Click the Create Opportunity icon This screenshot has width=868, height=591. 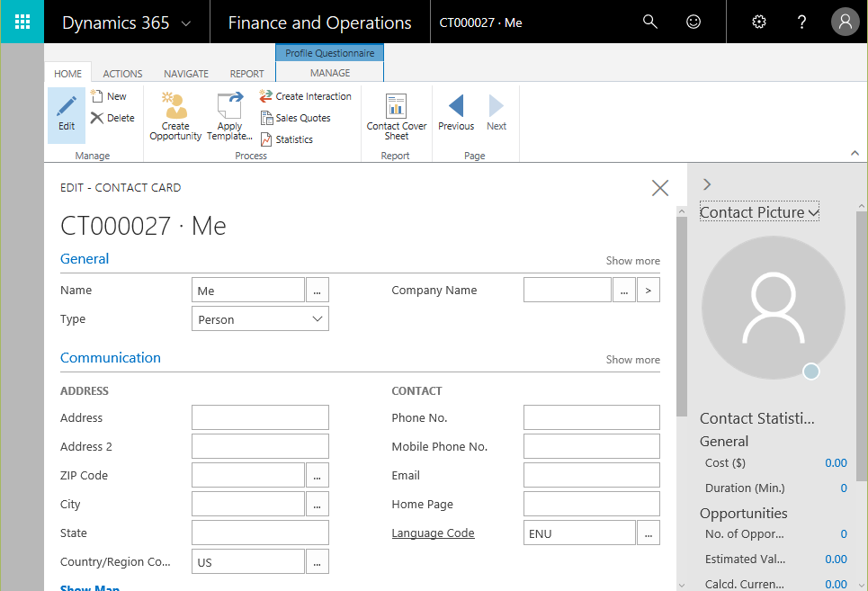coord(175,106)
